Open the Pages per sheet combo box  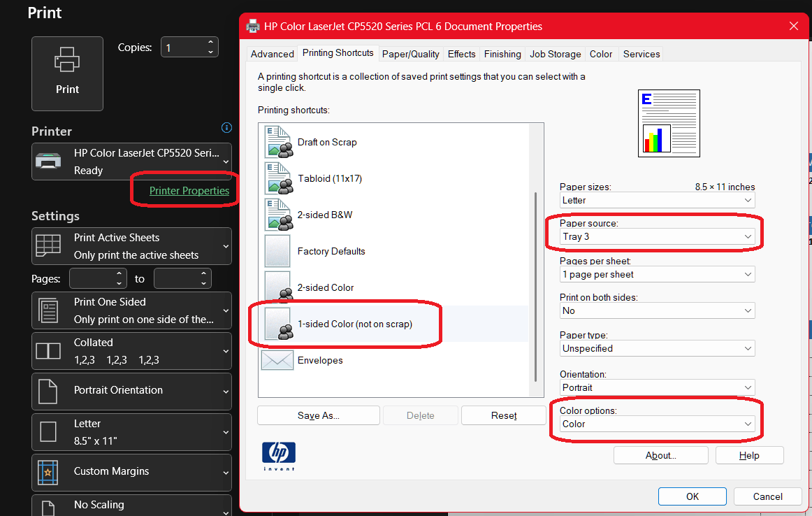[x=657, y=274]
